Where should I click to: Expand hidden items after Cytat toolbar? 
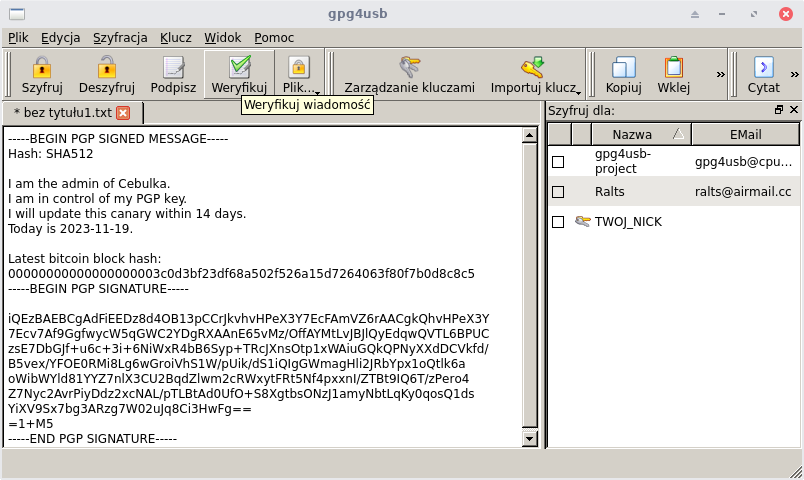click(794, 74)
